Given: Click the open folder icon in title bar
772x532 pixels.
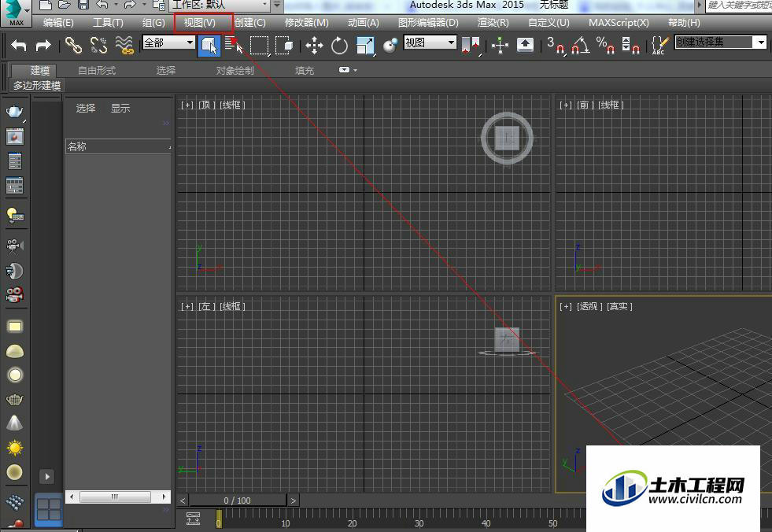Looking at the screenshot, I should [65, 5].
